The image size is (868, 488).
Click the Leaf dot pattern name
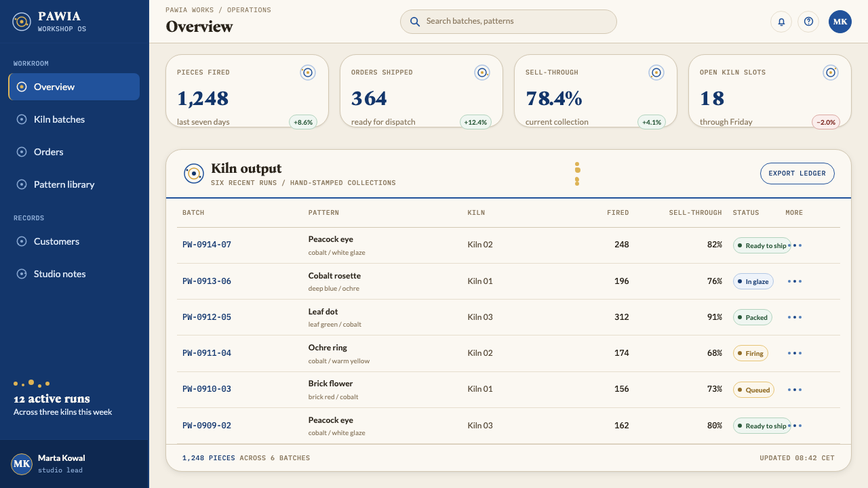coord(323,312)
